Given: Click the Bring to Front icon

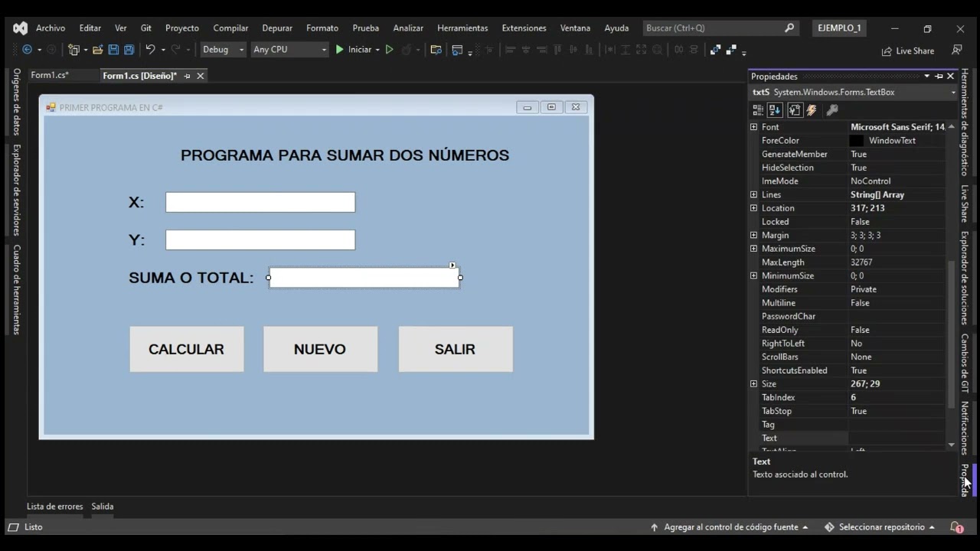Looking at the screenshot, I should click(x=715, y=50).
